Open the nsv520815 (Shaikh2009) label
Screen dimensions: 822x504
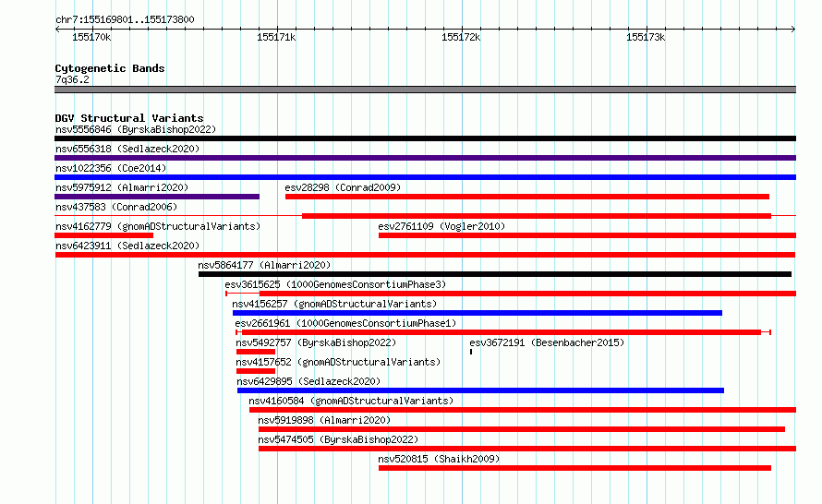[x=439, y=459]
